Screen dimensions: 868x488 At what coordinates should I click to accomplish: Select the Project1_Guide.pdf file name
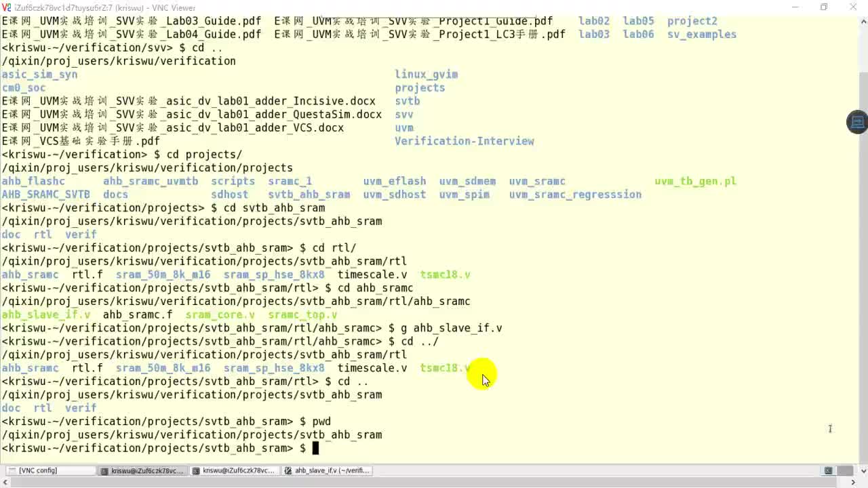[x=496, y=21]
